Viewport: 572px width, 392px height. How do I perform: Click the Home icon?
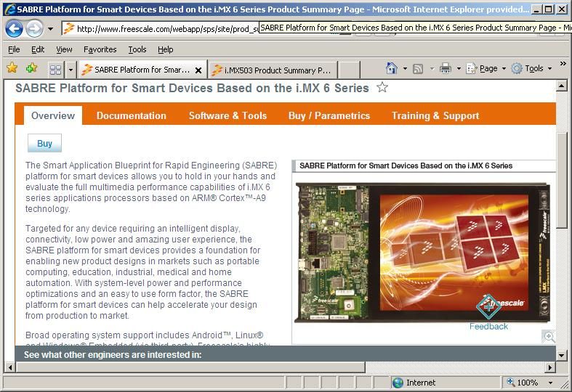(392, 68)
